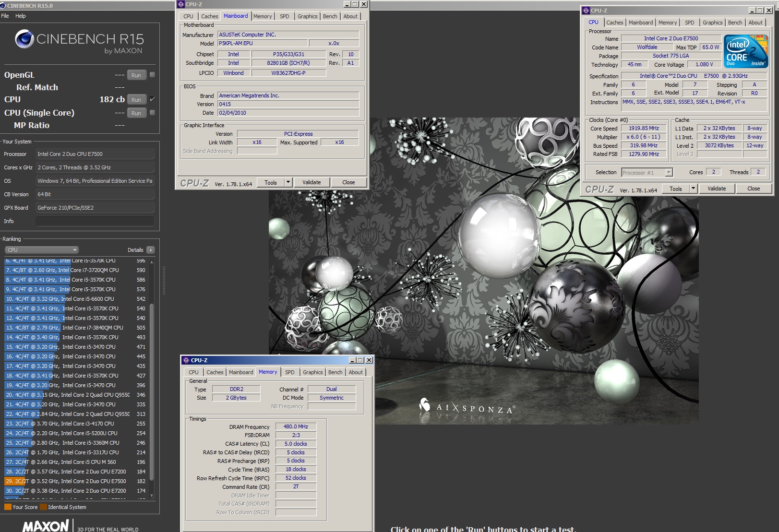The width and height of the screenshot is (779, 532).
Task: Click BIOS Date value 02/04/2010
Action: [288, 113]
